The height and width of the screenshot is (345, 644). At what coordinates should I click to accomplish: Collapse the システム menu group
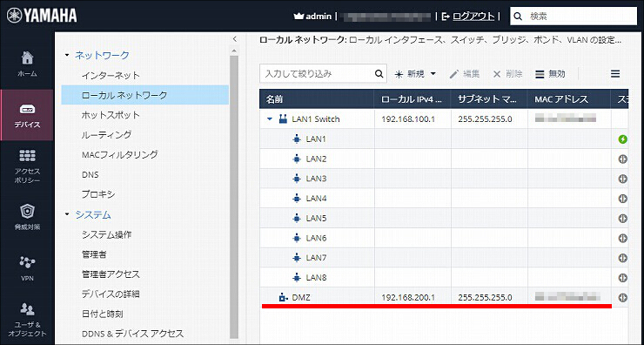click(x=67, y=214)
